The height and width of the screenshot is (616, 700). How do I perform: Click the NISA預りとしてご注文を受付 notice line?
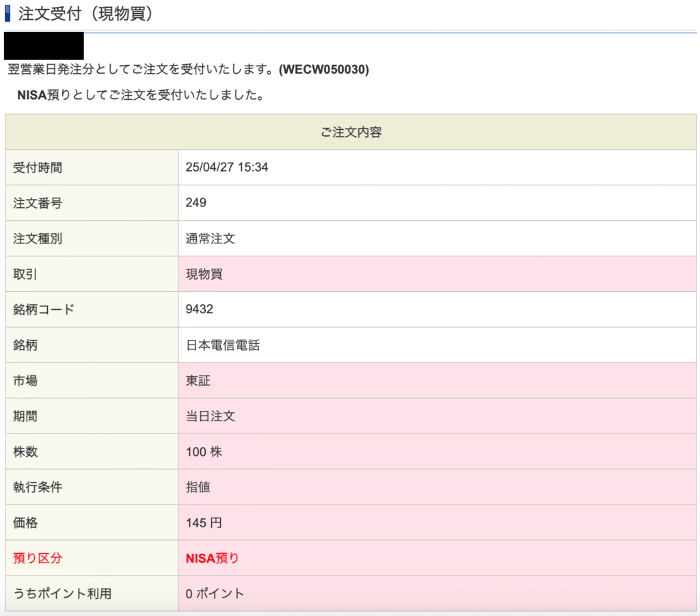coord(141,95)
